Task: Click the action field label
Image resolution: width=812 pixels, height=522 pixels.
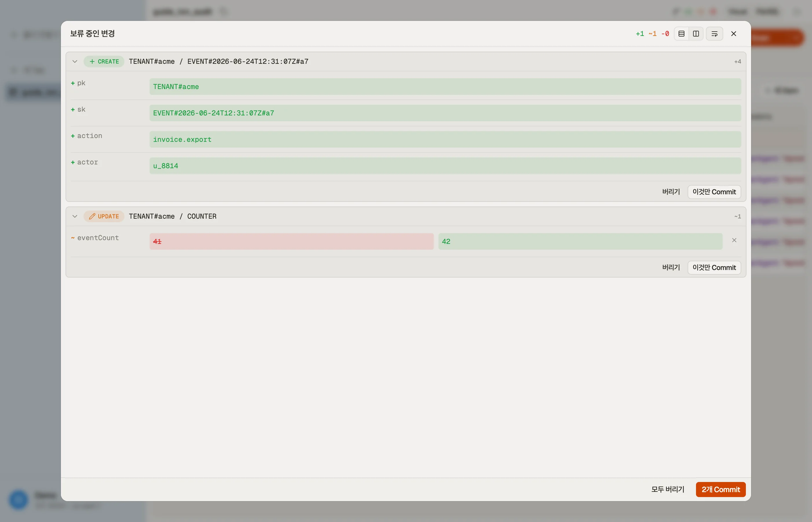Action: pyautogui.click(x=90, y=136)
